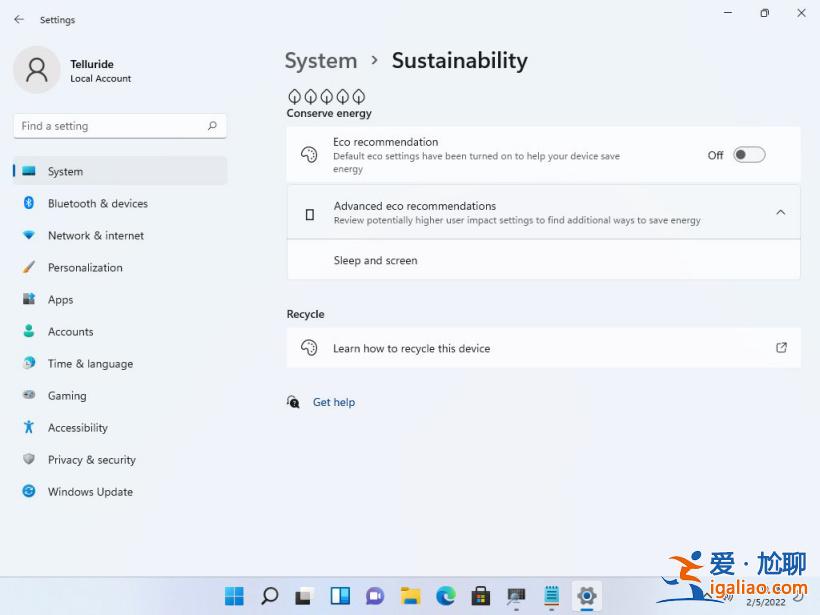Screen dimensions: 820x615
Task: Expand the Sleep and screen section
Action: pos(543,260)
